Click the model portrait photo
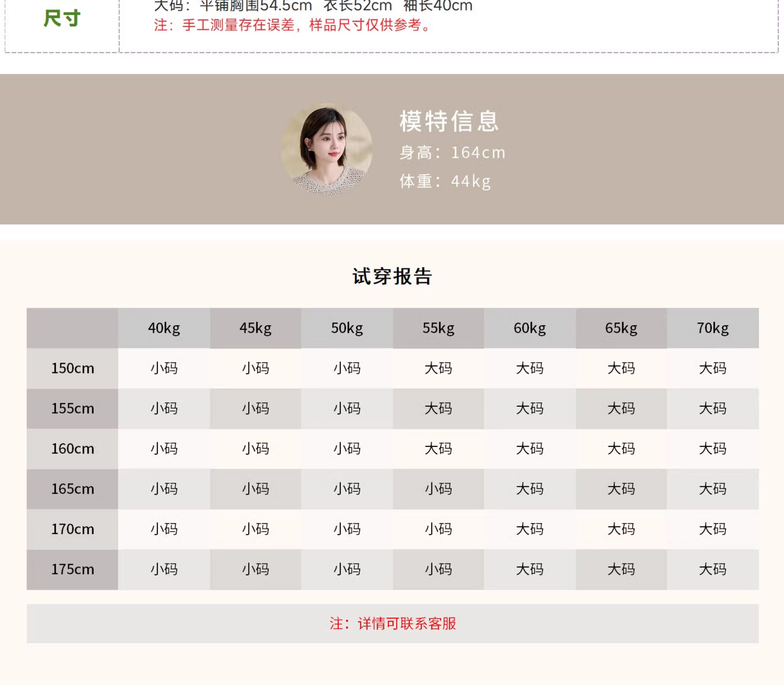 pos(327,149)
